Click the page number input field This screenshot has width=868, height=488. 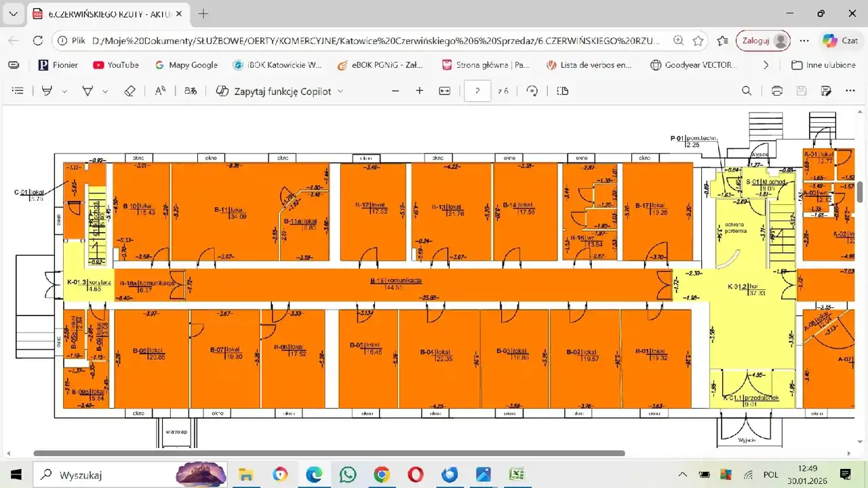click(477, 91)
